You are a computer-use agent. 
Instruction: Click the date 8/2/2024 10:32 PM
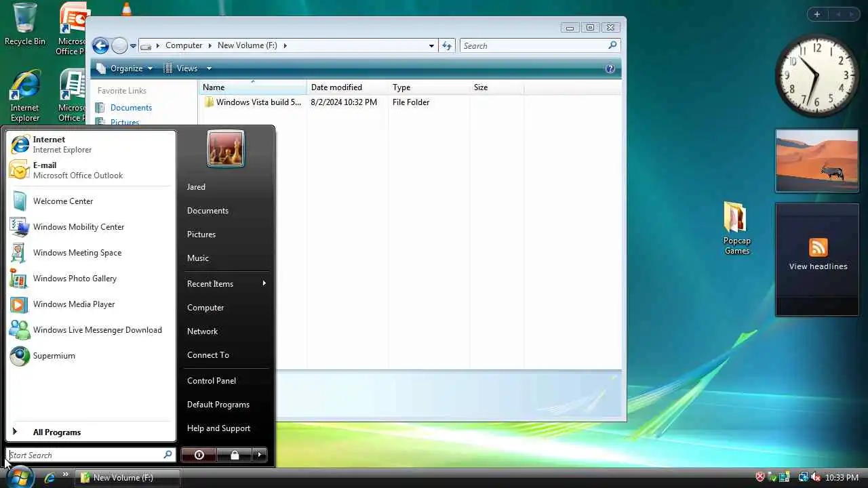coord(344,102)
